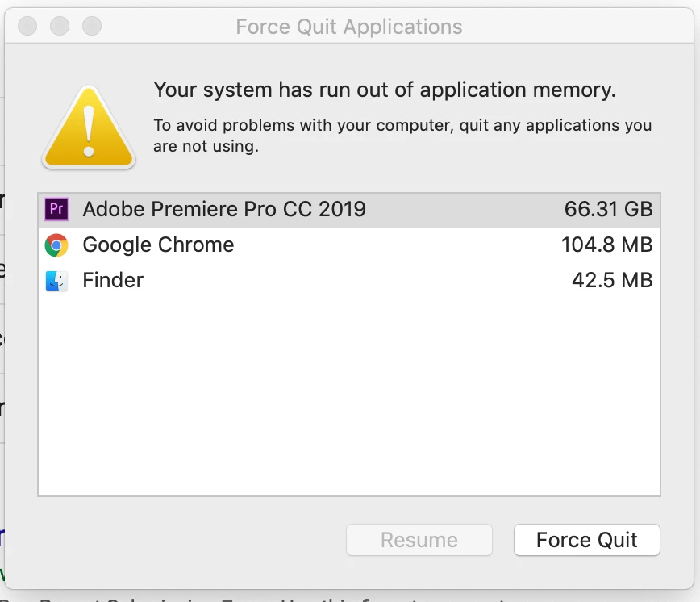The width and height of the screenshot is (700, 602).
Task: Click the Force Quit Applications window title
Action: click(x=349, y=27)
